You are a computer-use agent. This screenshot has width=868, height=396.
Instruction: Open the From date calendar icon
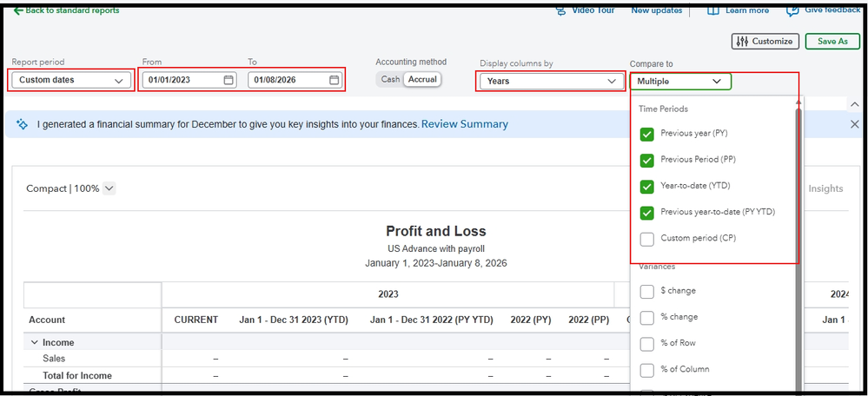[229, 80]
